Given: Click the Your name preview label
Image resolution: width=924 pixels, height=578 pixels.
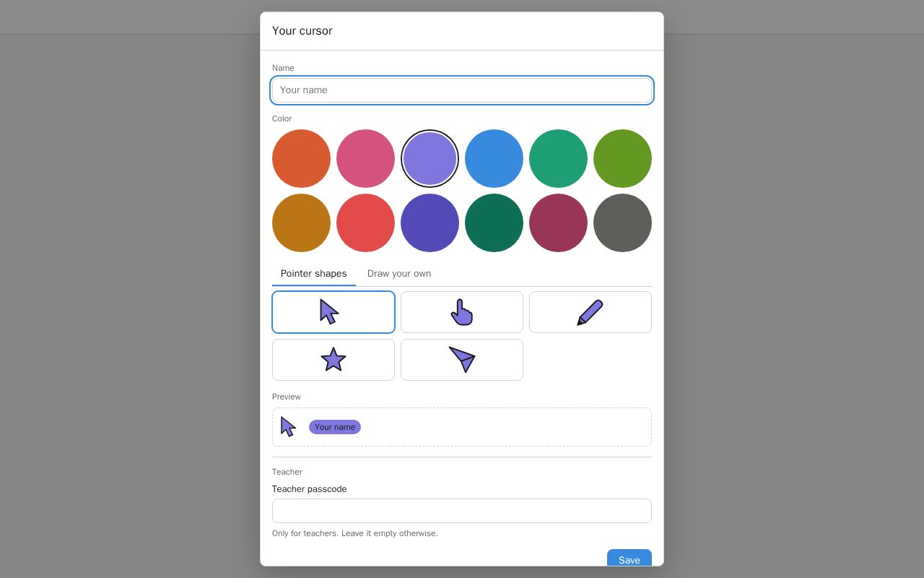Looking at the screenshot, I should [x=335, y=427].
